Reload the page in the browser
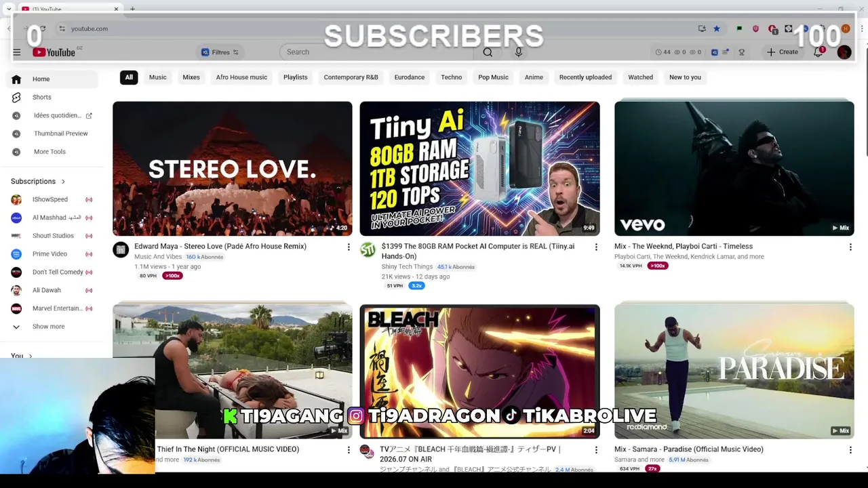 43,28
